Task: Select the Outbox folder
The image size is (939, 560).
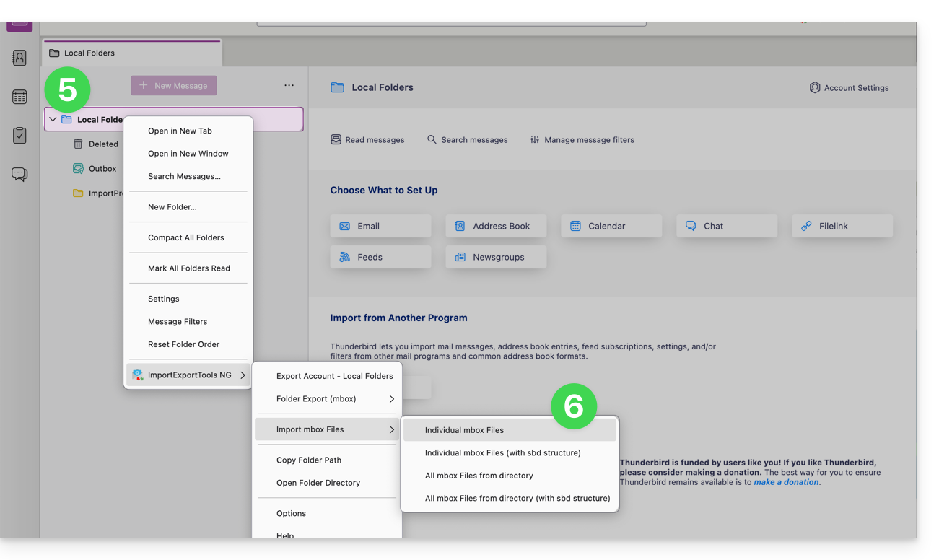Action: pos(102,168)
